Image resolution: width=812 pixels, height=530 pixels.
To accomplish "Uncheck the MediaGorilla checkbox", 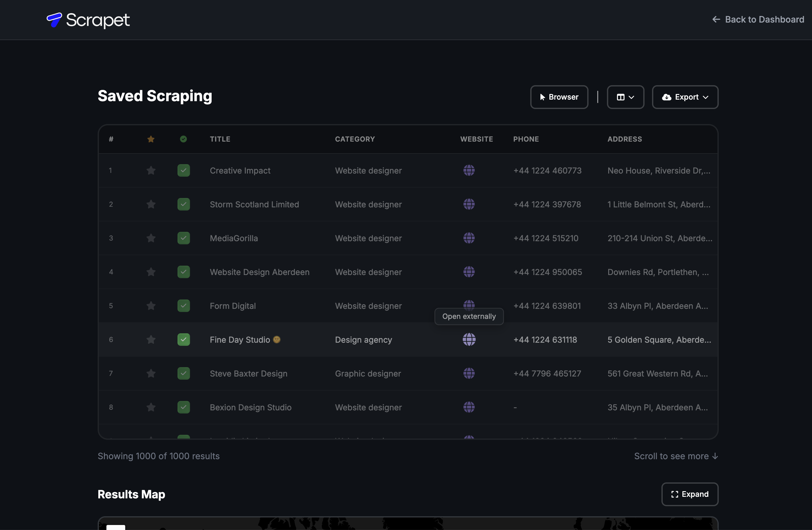I will [183, 238].
